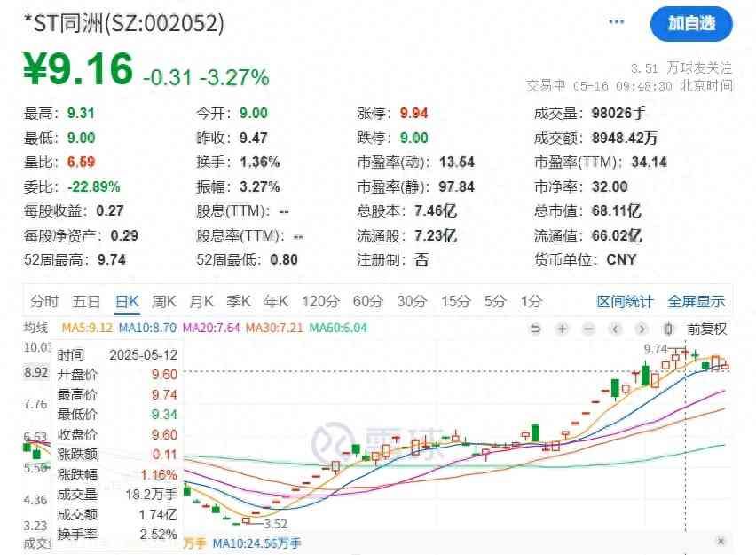The image size is (756, 555).
Task: Switch to the 分时 chart tab
Action: (44, 301)
